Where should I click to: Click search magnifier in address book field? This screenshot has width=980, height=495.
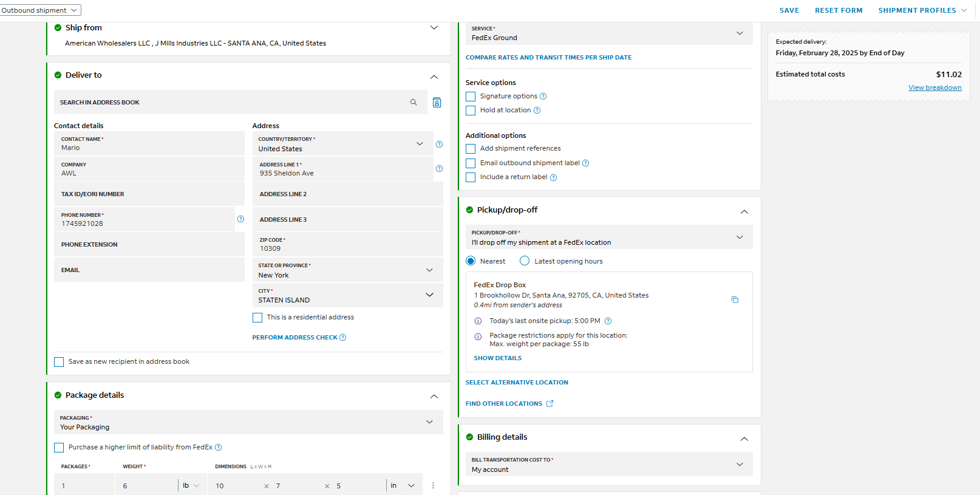(413, 103)
